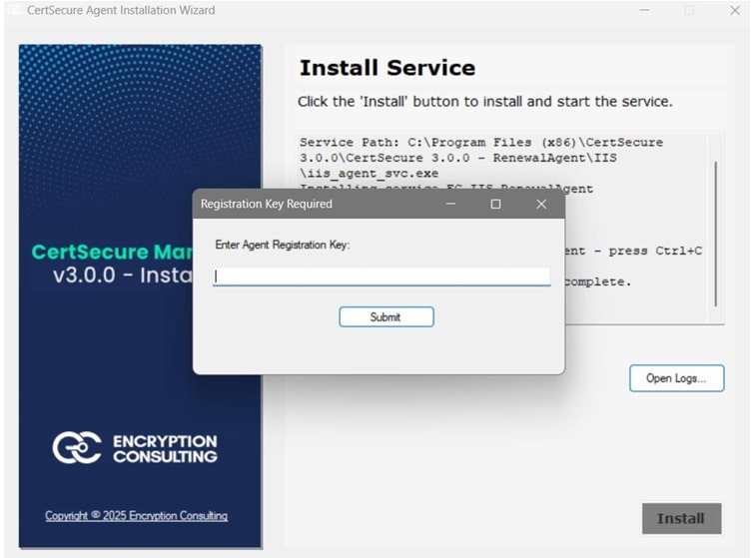Click the 'Install Service' heading
756x558 pixels.
click(387, 68)
